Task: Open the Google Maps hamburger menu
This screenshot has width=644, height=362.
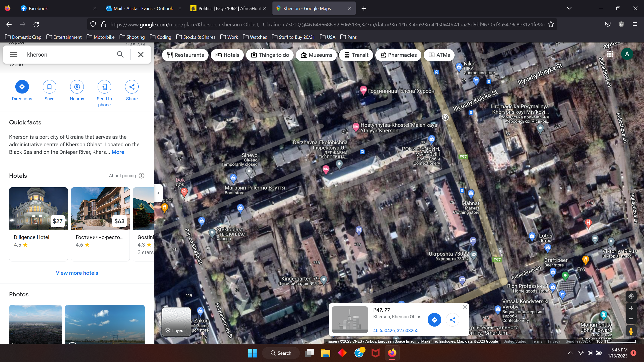Action: [14, 55]
